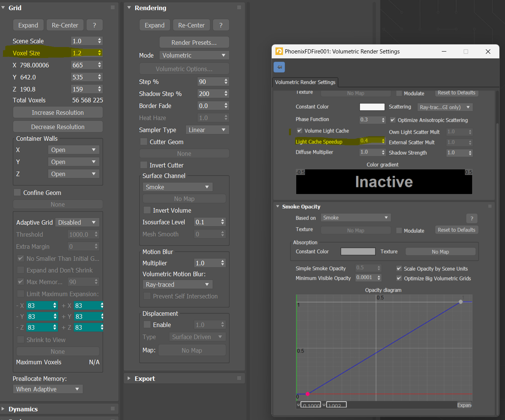Click the Shadow Strength spinner arrows
Image resolution: width=505 pixels, height=420 pixels.
(470, 153)
